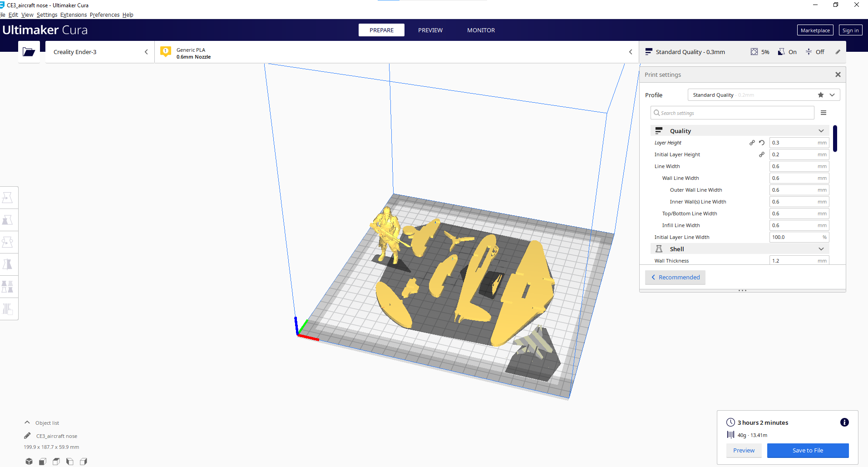The height and width of the screenshot is (467, 868).
Task: Open the Preferences menu
Action: tap(104, 15)
